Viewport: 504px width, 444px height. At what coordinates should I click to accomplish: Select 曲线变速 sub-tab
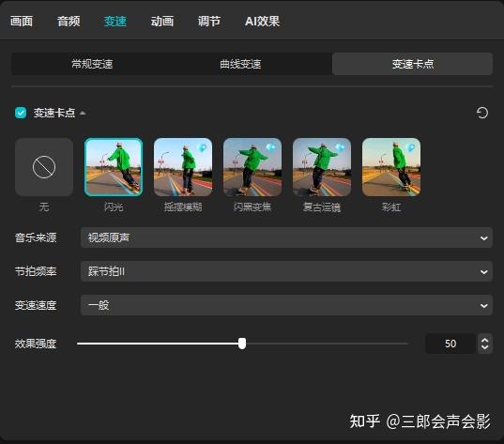point(240,64)
